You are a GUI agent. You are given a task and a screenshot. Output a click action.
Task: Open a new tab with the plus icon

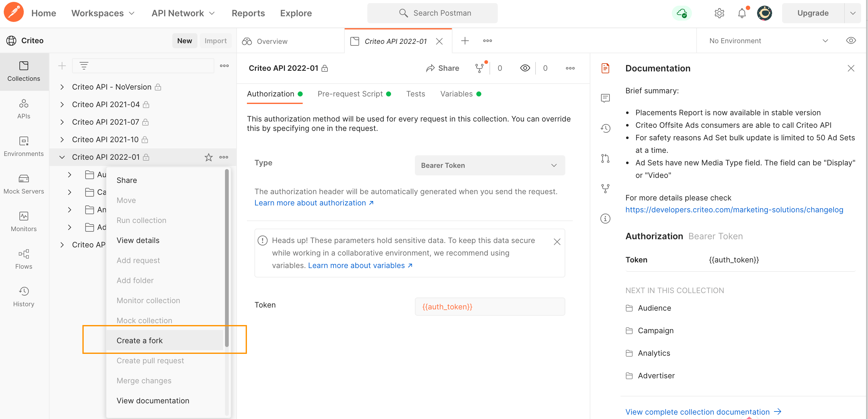[465, 41]
